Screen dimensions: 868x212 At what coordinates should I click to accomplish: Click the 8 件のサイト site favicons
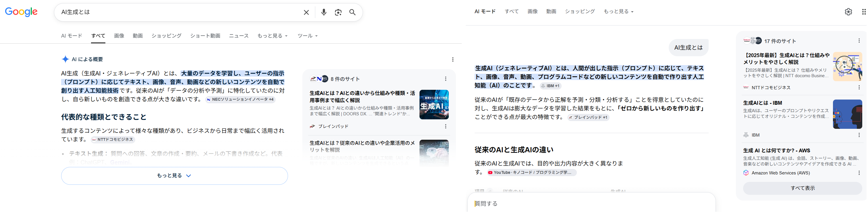point(319,79)
